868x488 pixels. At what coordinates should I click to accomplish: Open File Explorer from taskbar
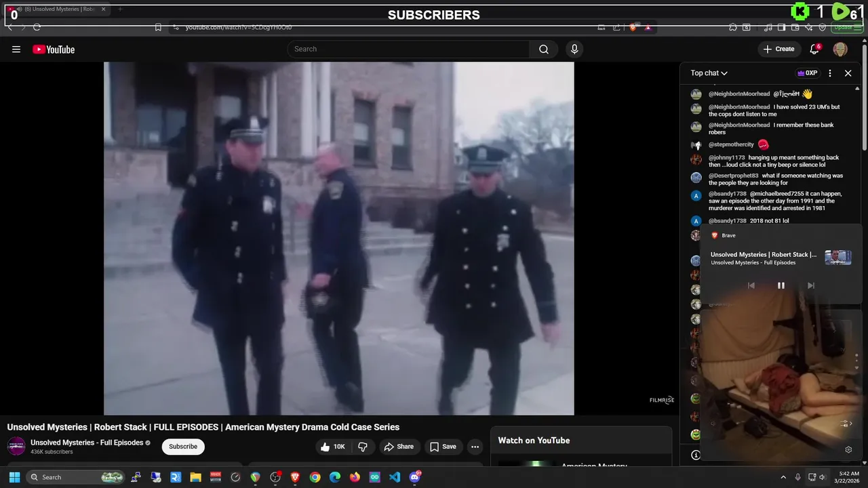[196, 477]
